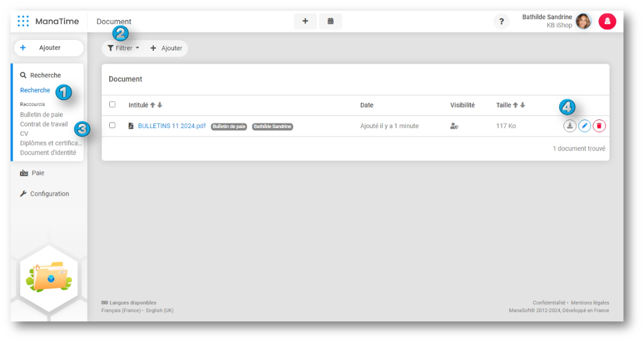Click Bathilde Sandrine's profile avatar
This screenshot has width=644, height=342.
(583, 21)
